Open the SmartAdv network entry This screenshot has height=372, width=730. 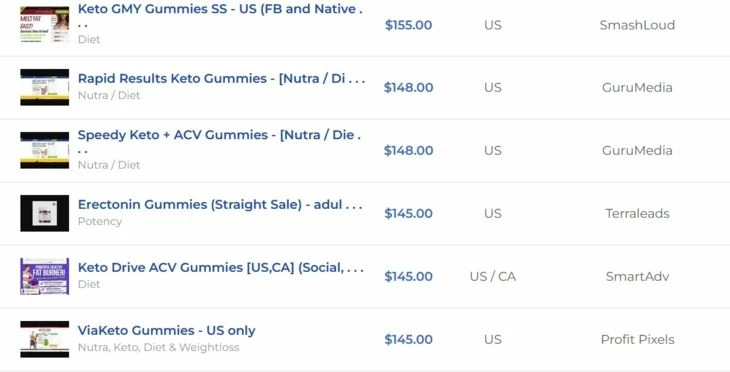pos(637,276)
